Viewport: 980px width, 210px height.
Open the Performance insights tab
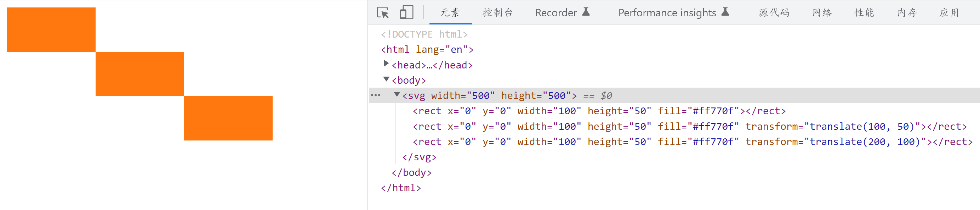click(674, 12)
